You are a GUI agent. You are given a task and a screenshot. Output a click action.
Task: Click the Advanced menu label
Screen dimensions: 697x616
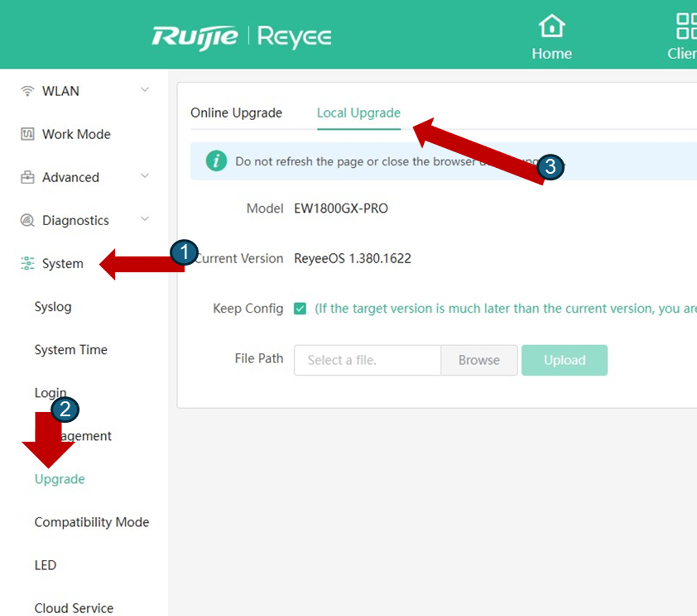[71, 177]
